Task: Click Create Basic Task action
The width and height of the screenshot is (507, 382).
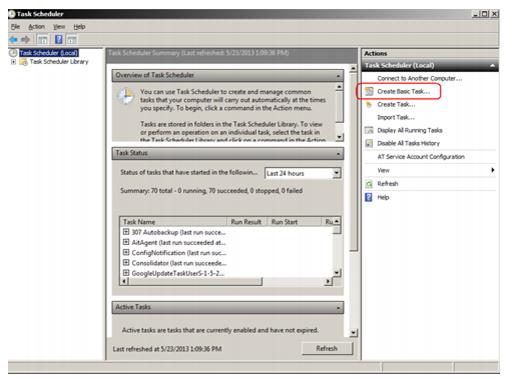Action: point(403,91)
